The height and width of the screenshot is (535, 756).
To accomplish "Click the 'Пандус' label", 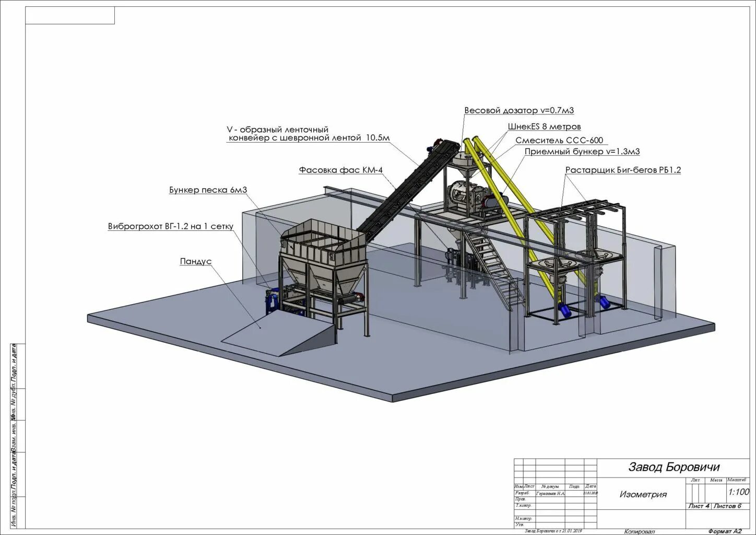I will (x=196, y=261).
